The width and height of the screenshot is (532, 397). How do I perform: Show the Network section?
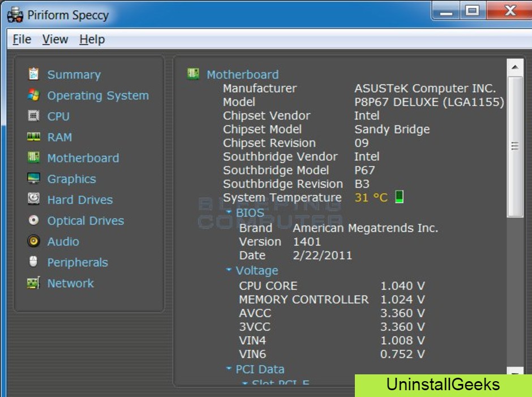[71, 283]
